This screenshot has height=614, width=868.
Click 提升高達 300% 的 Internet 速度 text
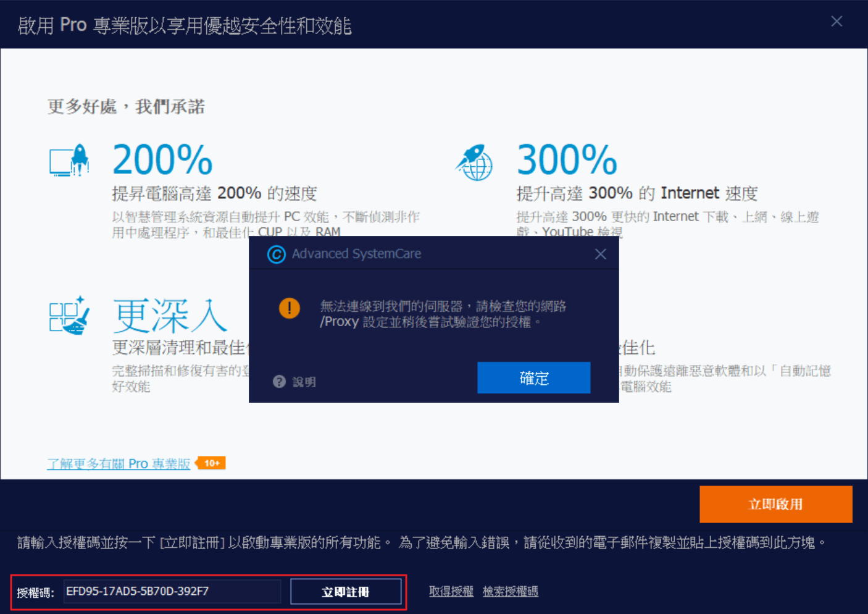coord(637,193)
